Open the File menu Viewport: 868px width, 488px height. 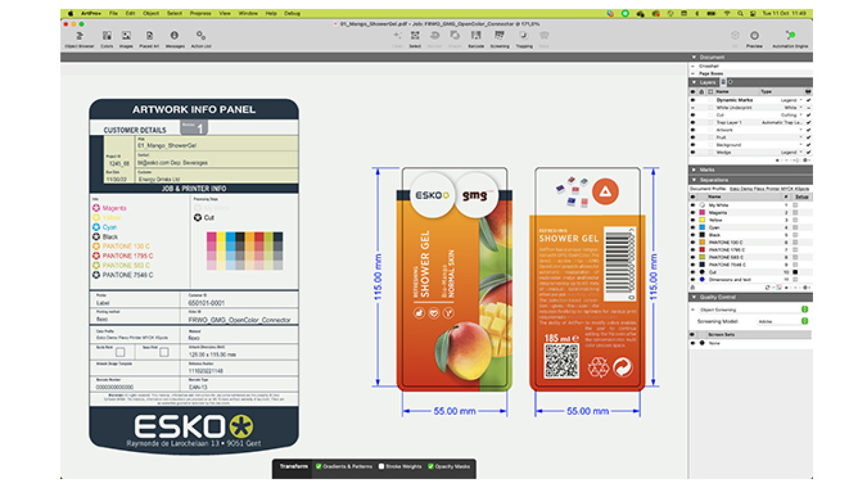[113, 13]
